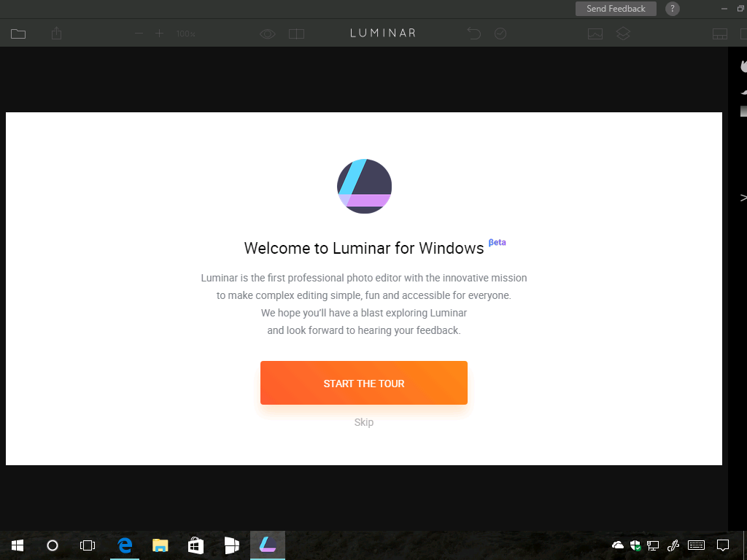Open OneDrive cloud tray icon
The width and height of the screenshot is (747, 560).
[x=618, y=545]
